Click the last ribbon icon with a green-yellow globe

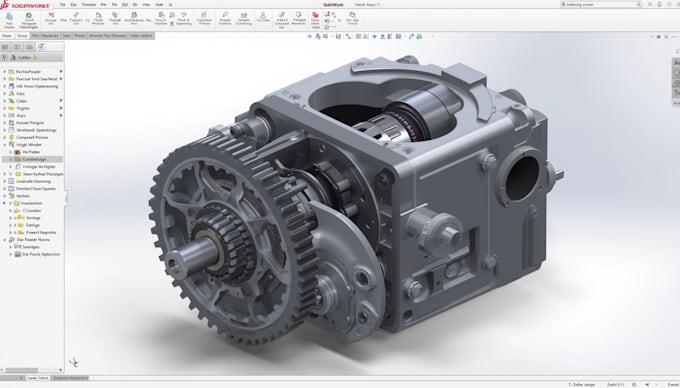click(352, 15)
